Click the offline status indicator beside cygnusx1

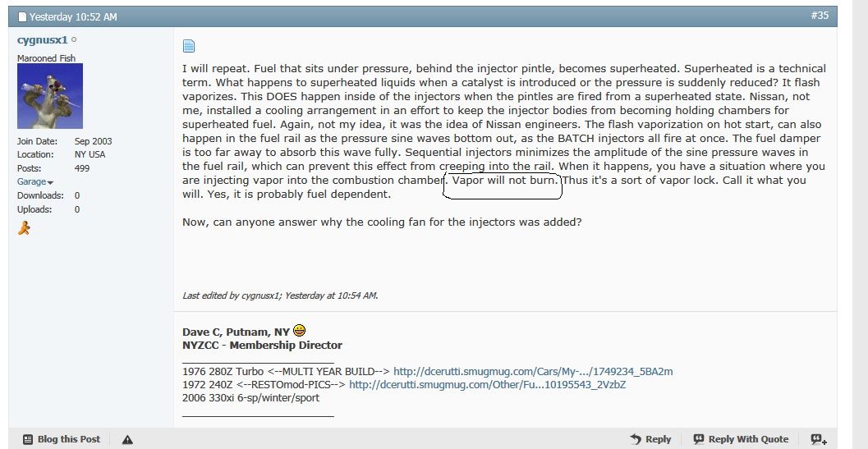(74, 40)
